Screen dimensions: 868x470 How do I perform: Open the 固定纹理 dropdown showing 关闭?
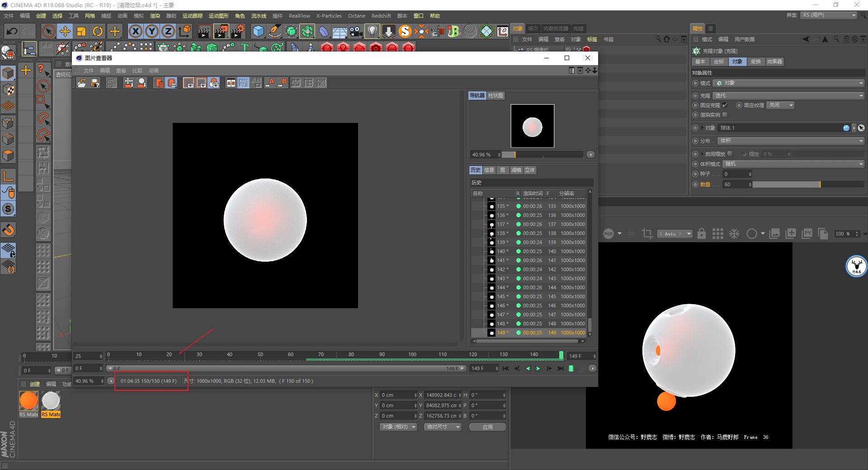coord(781,105)
